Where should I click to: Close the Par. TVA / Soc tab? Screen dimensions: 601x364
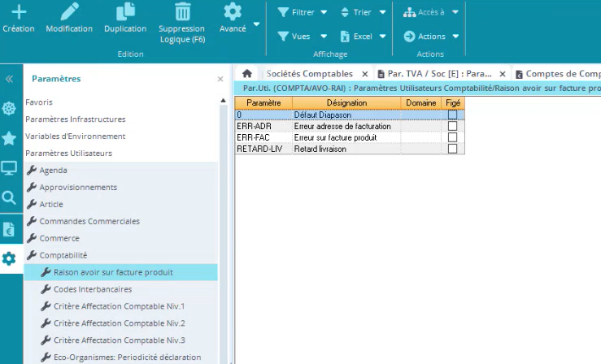[x=503, y=74]
